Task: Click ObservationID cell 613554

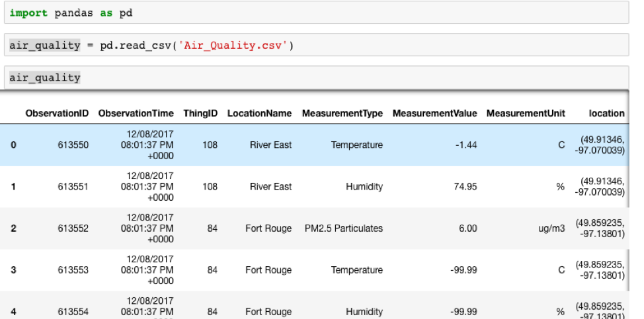Action: pos(73,312)
